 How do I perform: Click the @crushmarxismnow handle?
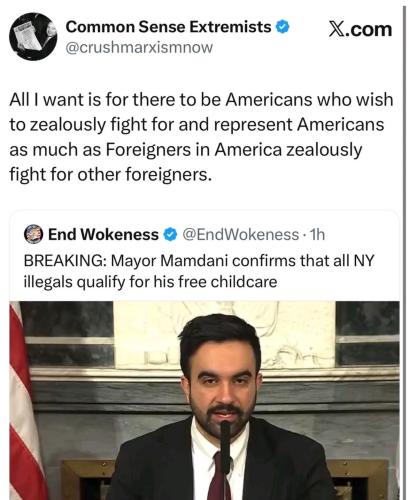tap(139, 47)
